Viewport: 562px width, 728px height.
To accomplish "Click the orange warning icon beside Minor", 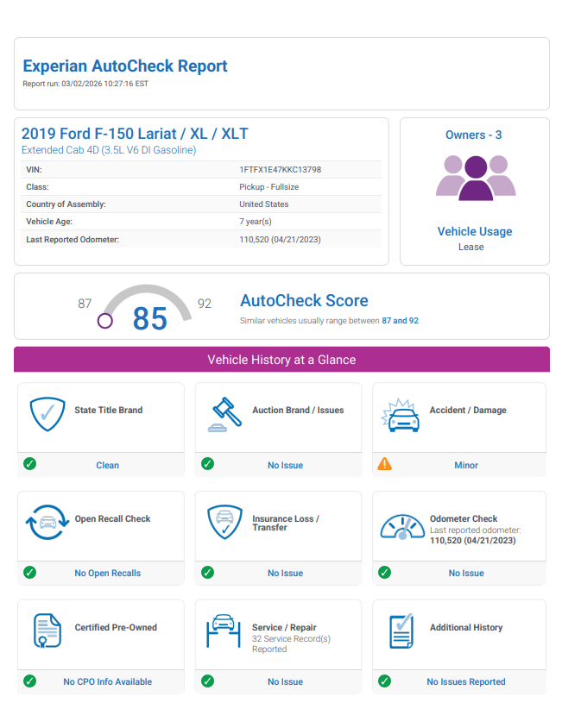I will [385, 464].
